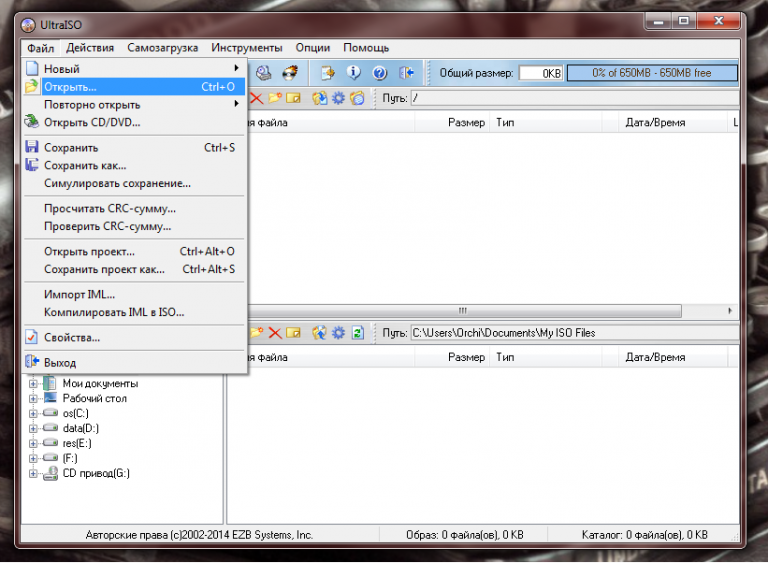Open the Опции menu
Viewport: 768px width, 563px height.
pyautogui.click(x=312, y=48)
